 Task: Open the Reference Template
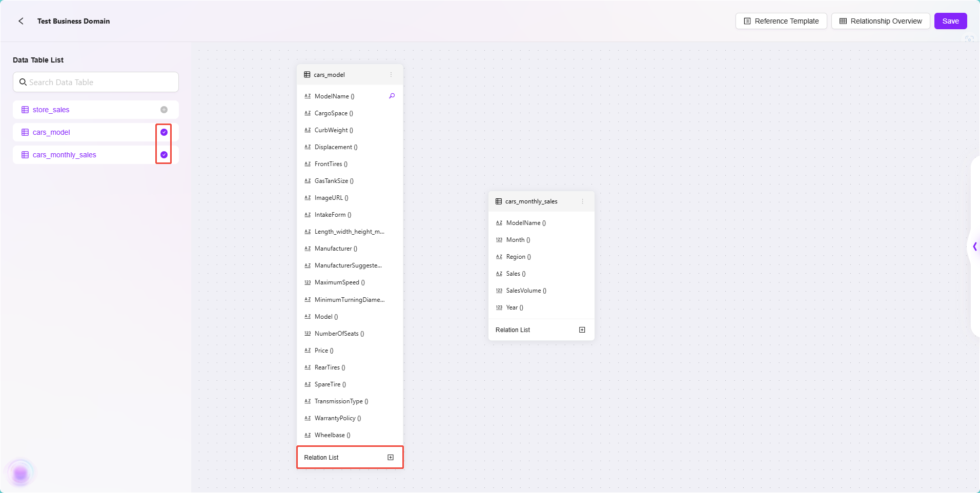[781, 21]
